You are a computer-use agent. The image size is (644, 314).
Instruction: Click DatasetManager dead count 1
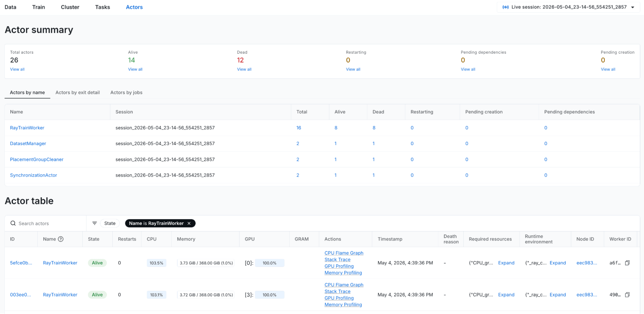point(374,143)
